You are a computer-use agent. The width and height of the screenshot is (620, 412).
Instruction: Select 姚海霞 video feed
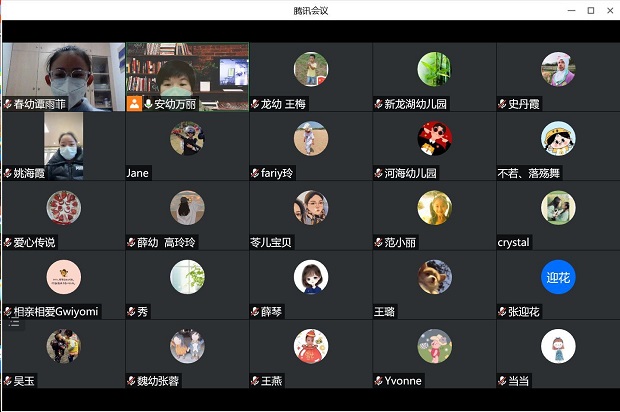click(x=64, y=146)
